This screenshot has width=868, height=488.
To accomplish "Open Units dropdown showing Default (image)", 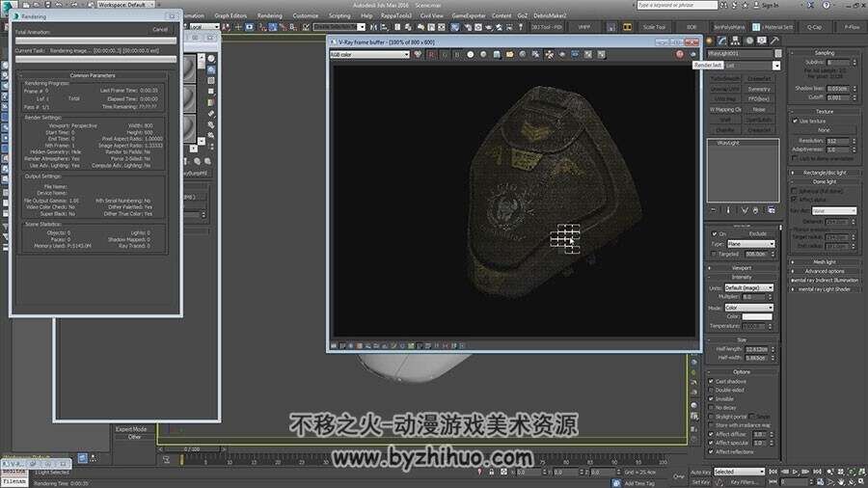I will pos(749,287).
